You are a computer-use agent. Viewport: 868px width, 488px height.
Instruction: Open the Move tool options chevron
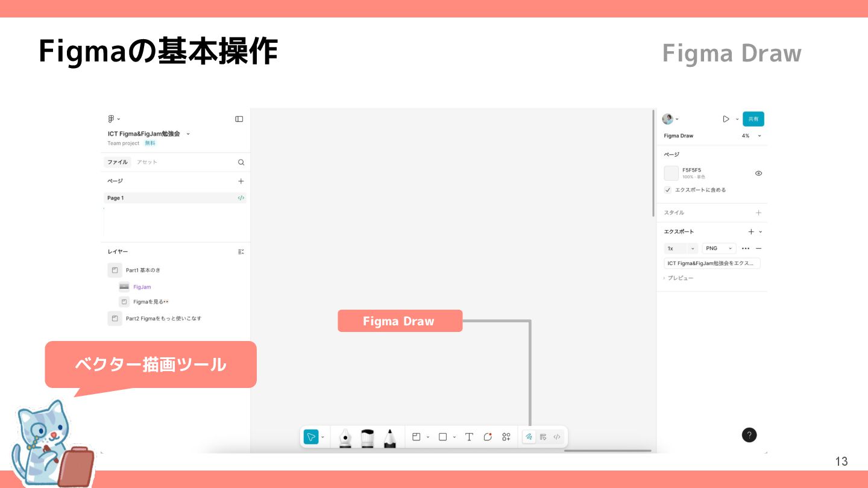(322, 437)
